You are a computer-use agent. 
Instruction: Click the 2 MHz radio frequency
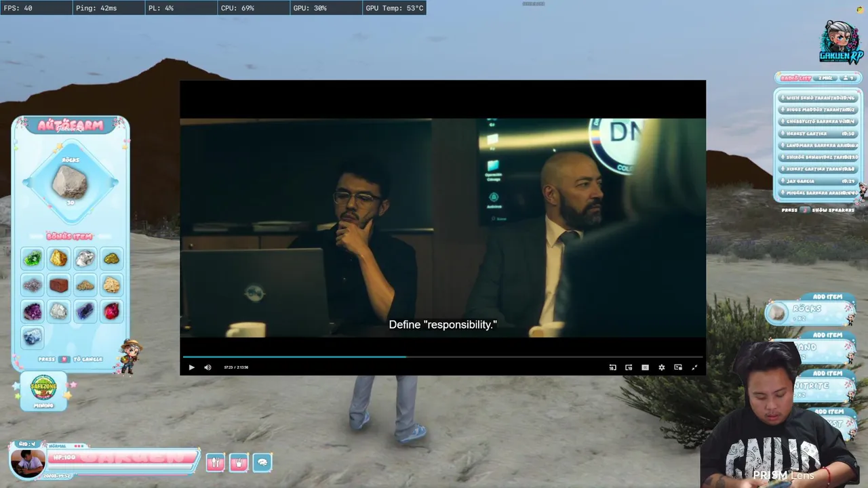point(825,78)
